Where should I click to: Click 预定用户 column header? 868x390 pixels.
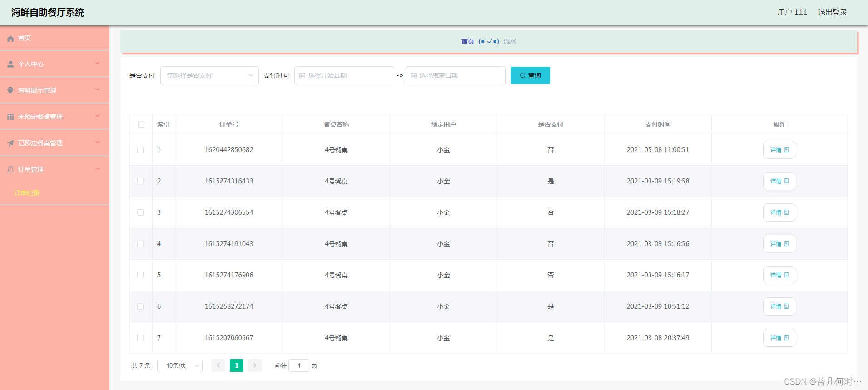(443, 124)
